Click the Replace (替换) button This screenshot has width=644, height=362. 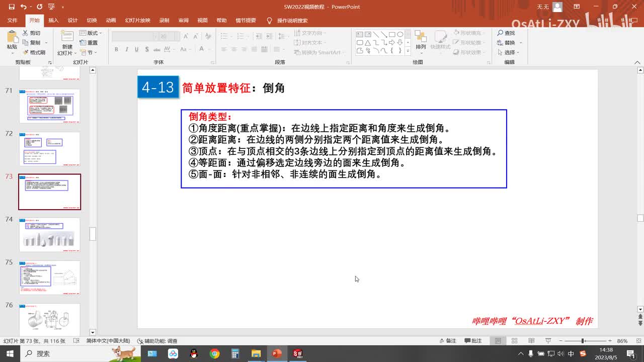click(506, 43)
